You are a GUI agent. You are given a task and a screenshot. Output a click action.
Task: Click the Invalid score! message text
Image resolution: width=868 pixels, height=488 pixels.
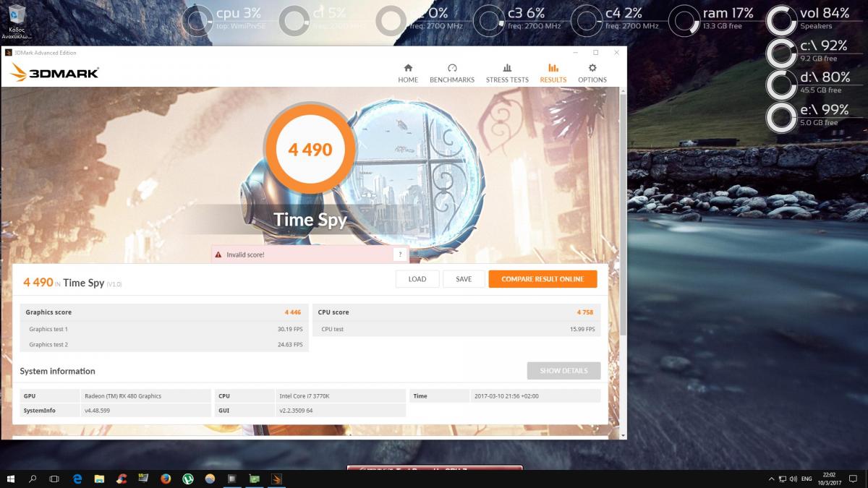coord(246,254)
